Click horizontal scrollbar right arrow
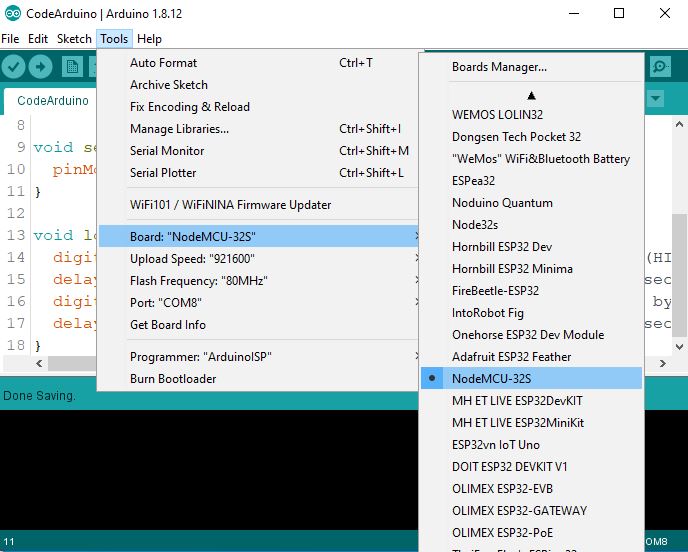688x552 pixels. [x=663, y=363]
